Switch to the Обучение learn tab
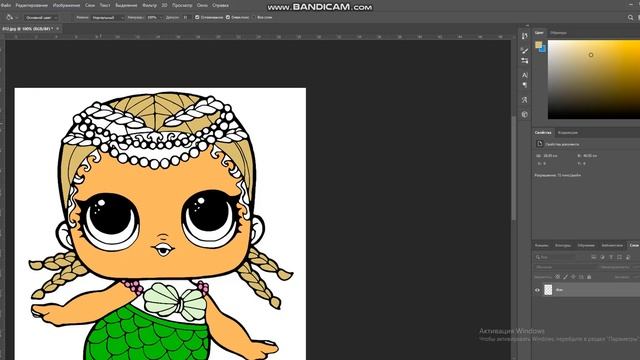The image size is (640, 360). click(586, 245)
